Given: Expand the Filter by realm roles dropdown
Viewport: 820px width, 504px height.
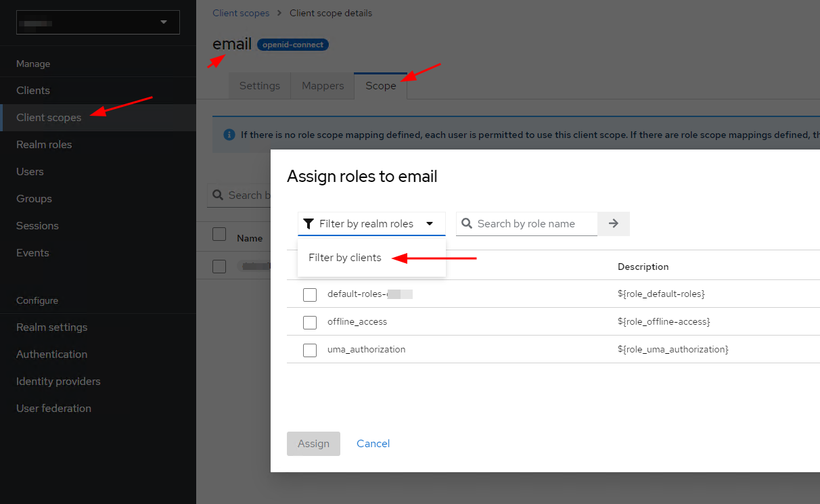Looking at the screenshot, I should pyautogui.click(x=371, y=224).
